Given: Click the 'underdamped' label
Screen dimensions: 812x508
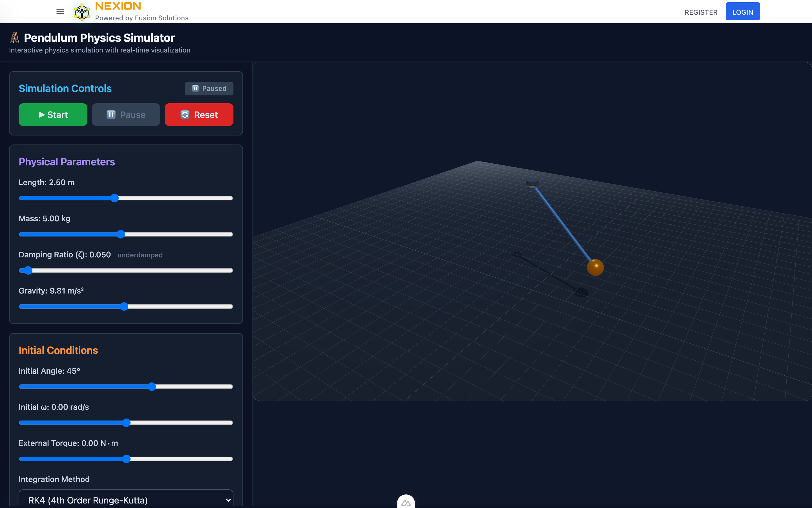Looking at the screenshot, I should 140,255.
